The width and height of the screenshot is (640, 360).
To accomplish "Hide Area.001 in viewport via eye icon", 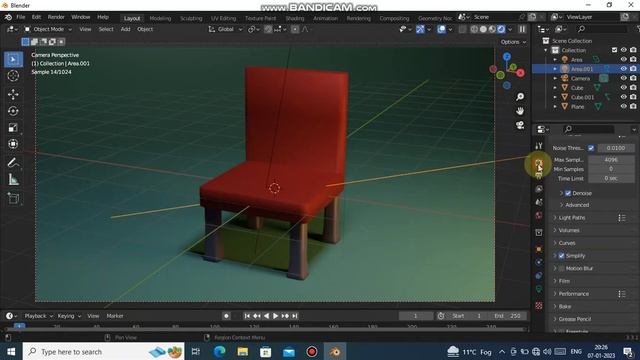I will point(623,69).
